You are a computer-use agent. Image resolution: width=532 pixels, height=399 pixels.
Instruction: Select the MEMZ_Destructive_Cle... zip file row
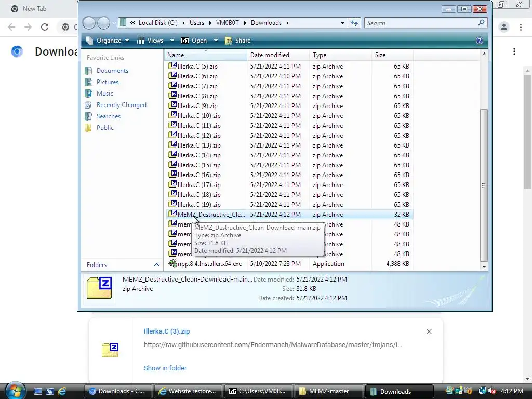(289, 215)
